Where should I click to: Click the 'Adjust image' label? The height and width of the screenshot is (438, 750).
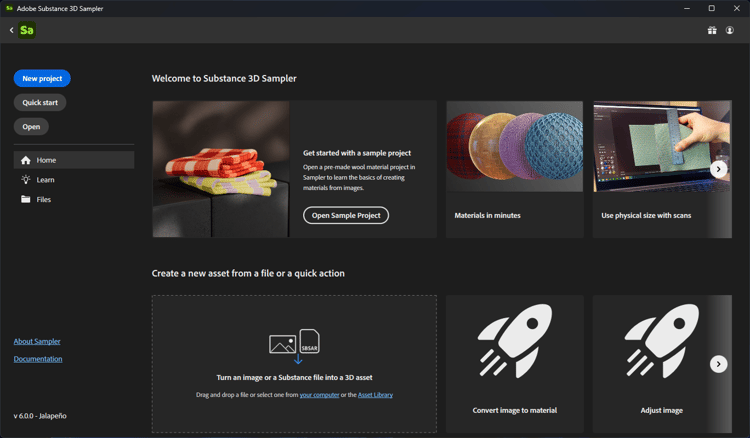662,410
